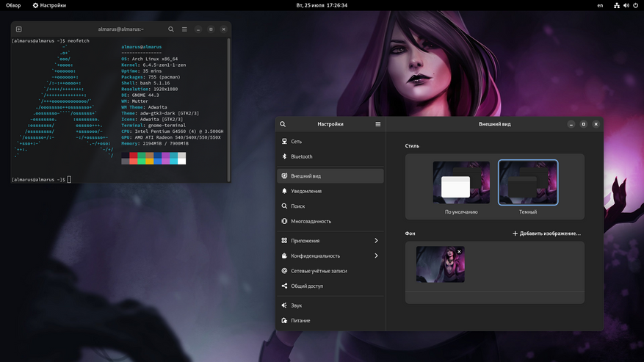Open the en keyboard layout dropdown

click(x=600, y=5)
